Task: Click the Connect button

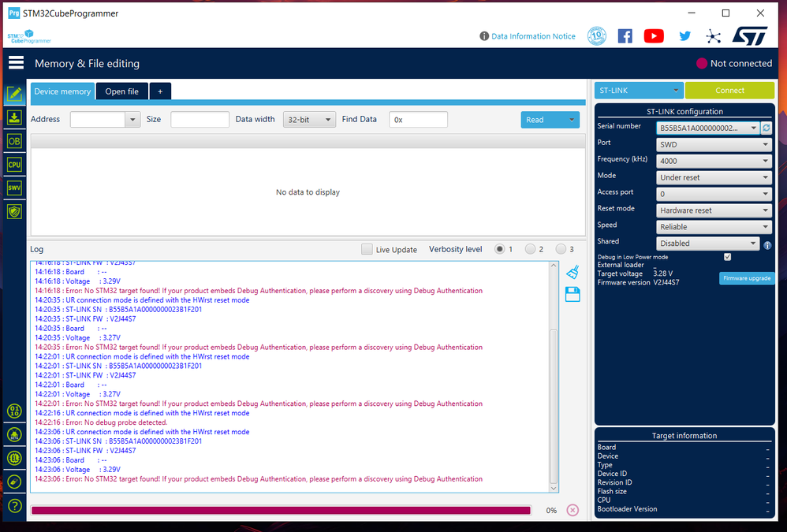Action: coord(729,91)
